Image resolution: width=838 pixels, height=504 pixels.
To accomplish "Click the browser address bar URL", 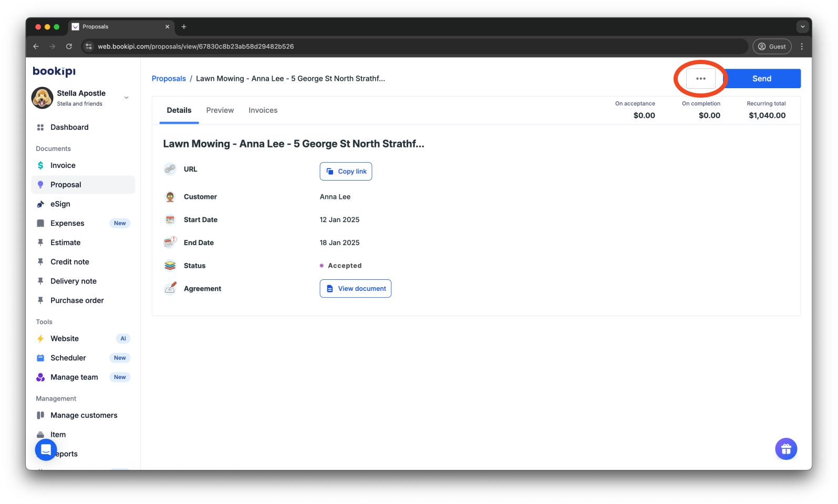I will [x=195, y=46].
